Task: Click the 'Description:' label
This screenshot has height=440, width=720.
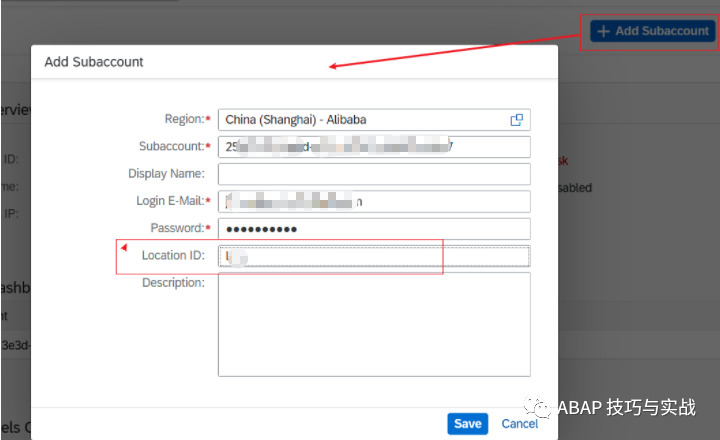Action: [x=174, y=282]
